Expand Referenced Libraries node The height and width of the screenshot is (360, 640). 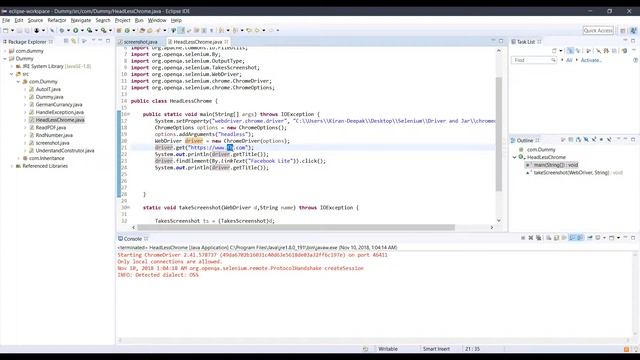click(12, 166)
